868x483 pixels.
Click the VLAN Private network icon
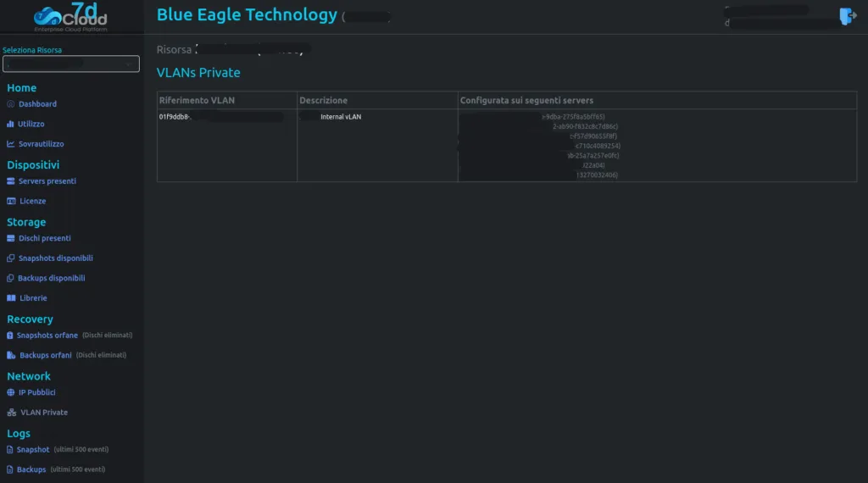tap(12, 413)
